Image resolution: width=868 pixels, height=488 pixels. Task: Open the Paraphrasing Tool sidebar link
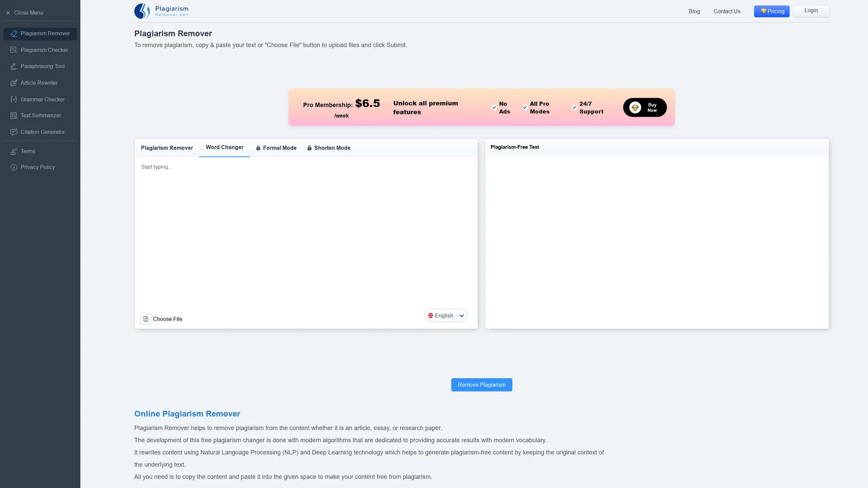[40, 66]
